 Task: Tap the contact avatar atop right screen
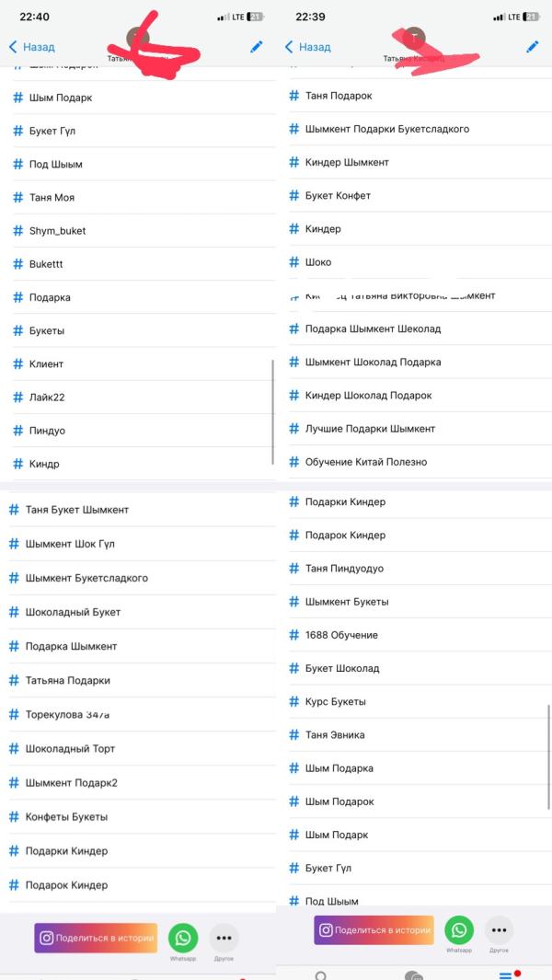[414, 37]
